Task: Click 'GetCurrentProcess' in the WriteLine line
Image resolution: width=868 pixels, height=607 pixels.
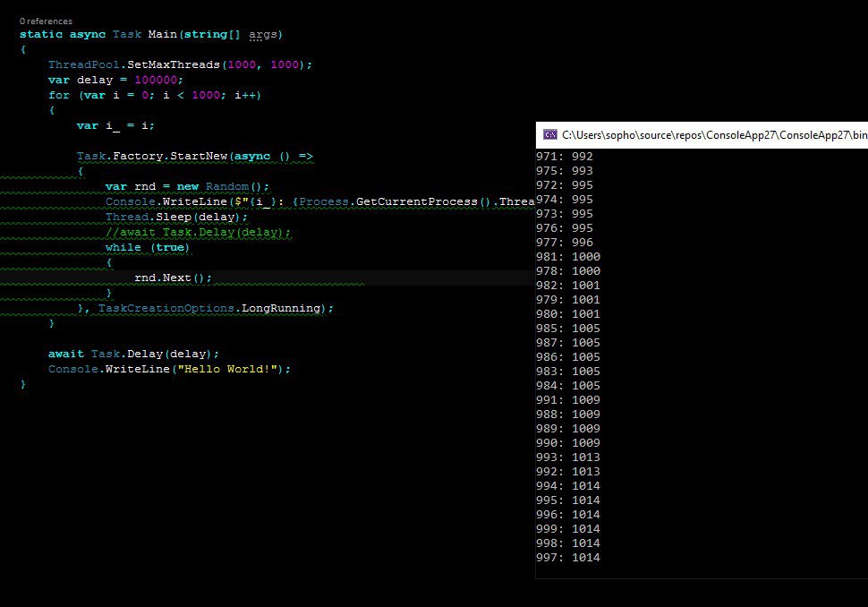Action: pos(416,201)
